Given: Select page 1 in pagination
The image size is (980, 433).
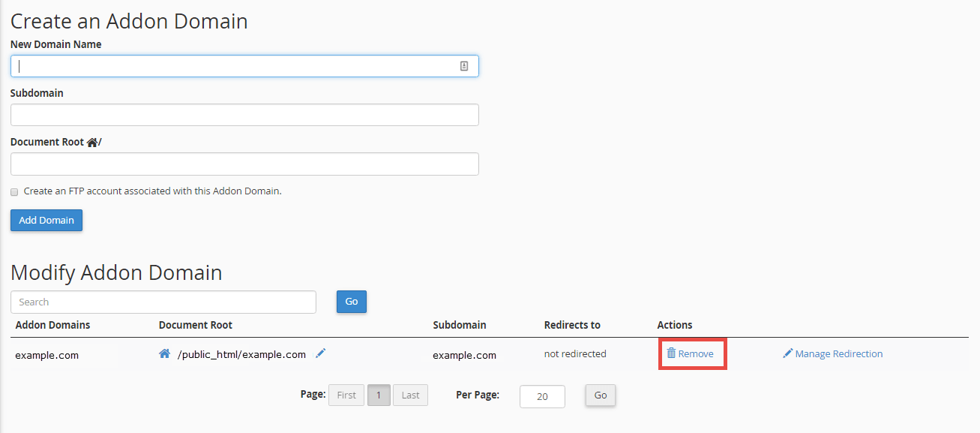Looking at the screenshot, I should 379,395.
